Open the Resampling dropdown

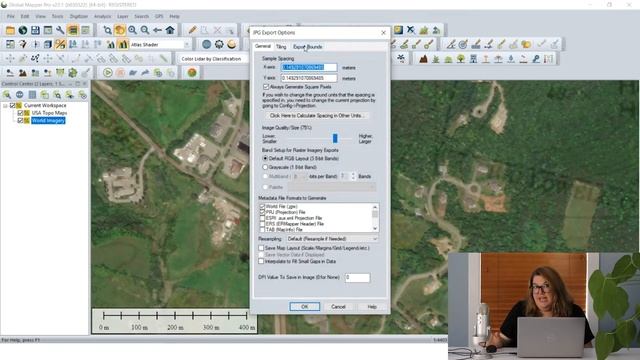coord(332,239)
